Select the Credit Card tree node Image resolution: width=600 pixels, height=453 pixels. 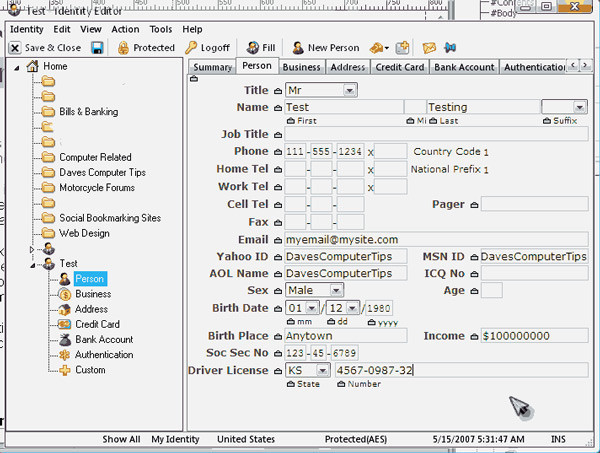pyautogui.click(x=96, y=324)
